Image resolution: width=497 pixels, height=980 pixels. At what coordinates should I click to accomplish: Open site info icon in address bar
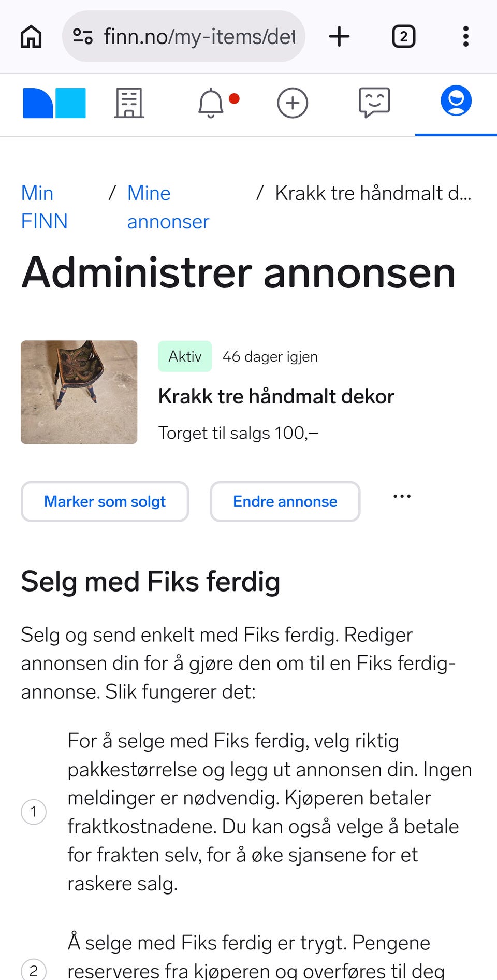point(83,37)
